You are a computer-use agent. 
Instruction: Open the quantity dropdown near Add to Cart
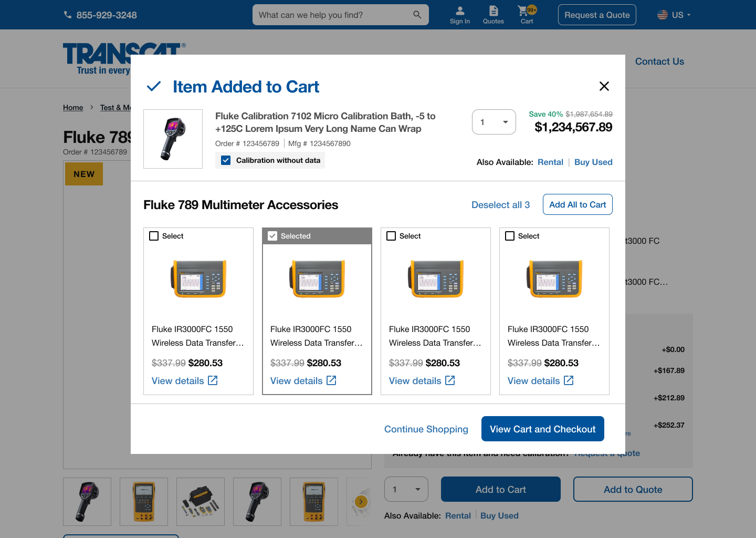coord(406,489)
